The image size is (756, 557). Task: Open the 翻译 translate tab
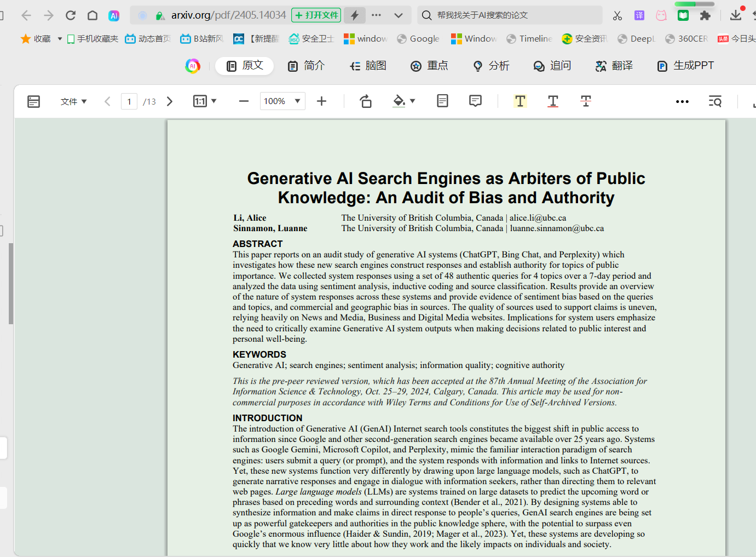click(x=614, y=66)
